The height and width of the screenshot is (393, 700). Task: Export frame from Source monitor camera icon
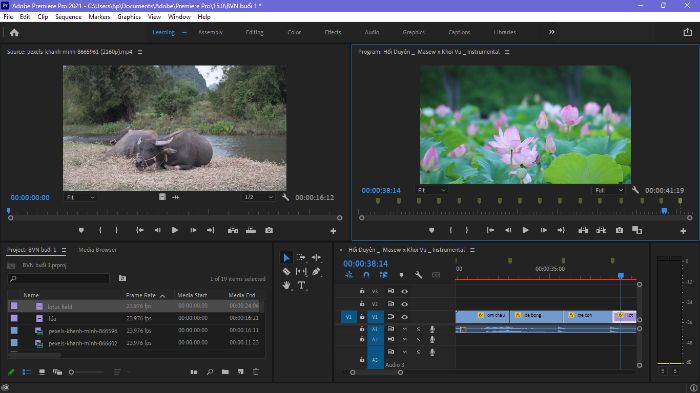point(269,230)
